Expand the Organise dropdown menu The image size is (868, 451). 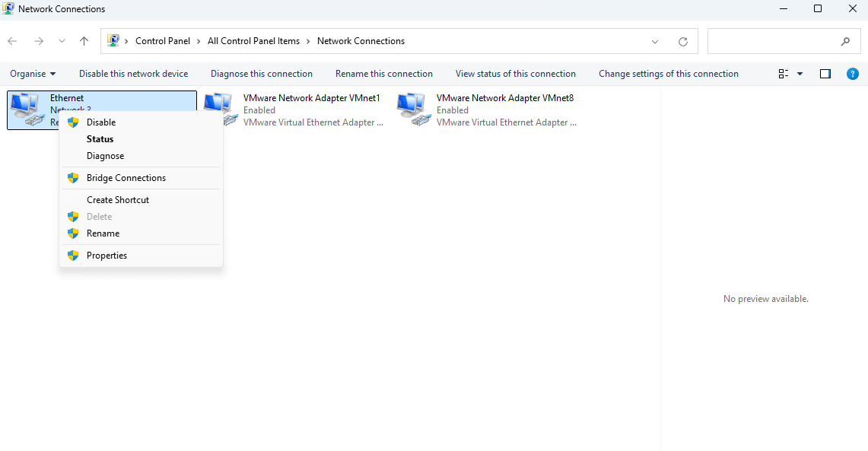click(33, 74)
